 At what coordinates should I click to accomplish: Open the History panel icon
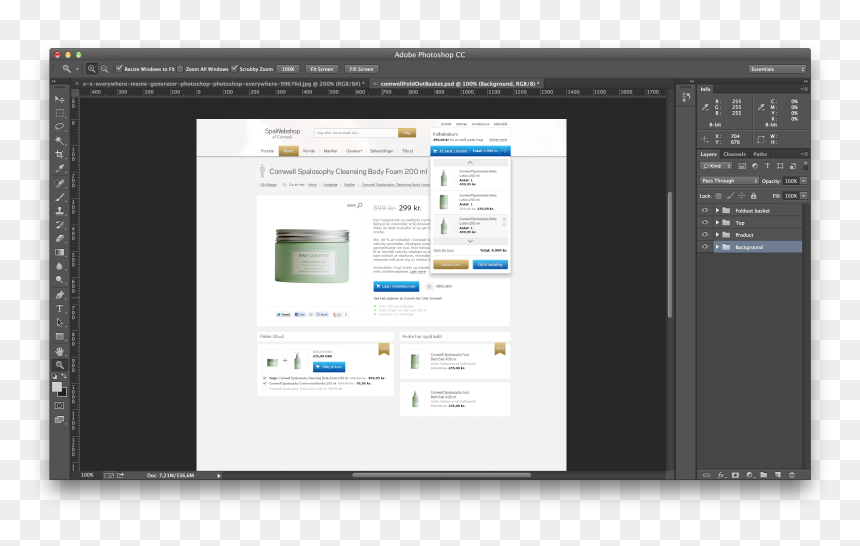pyautogui.click(x=686, y=97)
